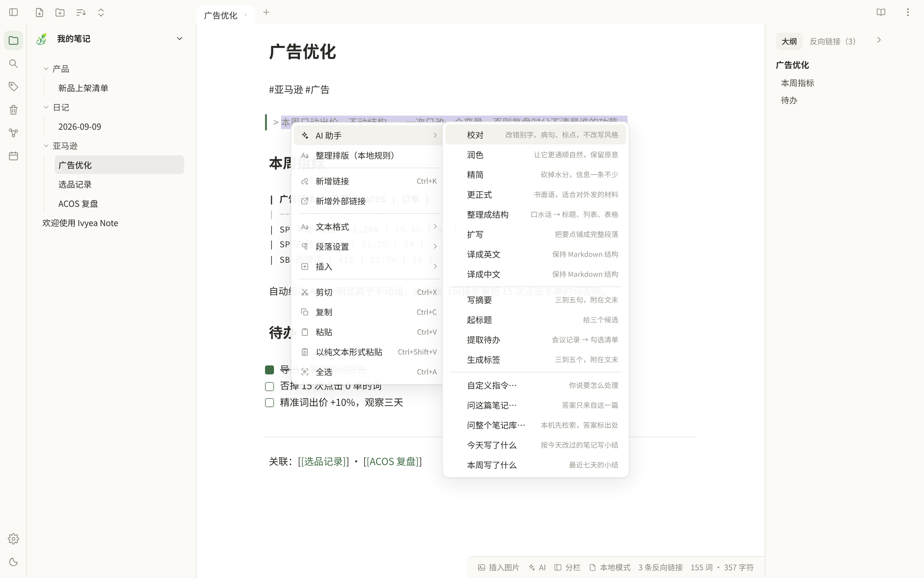Image resolution: width=924 pixels, height=578 pixels.
Task: Collapse the 亚马逊 folder
Action: pos(46,146)
